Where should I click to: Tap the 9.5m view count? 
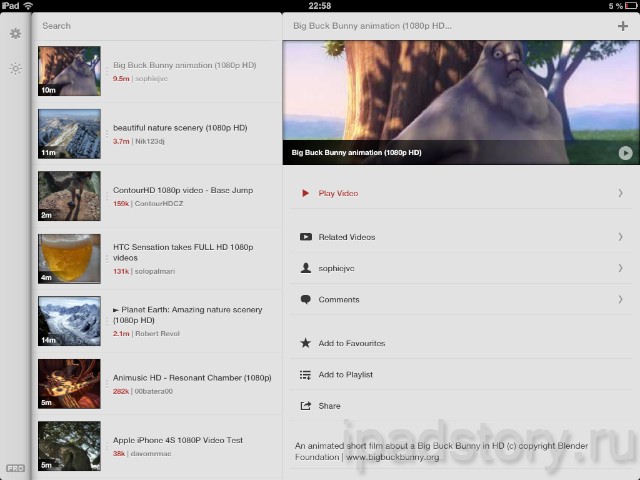coord(121,78)
